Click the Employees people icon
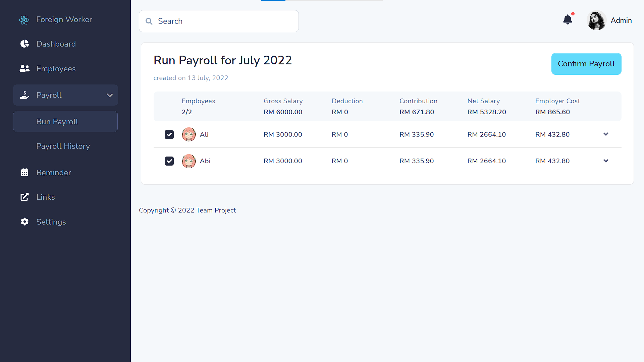Screen dimensions: 644x362 [x=24, y=69]
